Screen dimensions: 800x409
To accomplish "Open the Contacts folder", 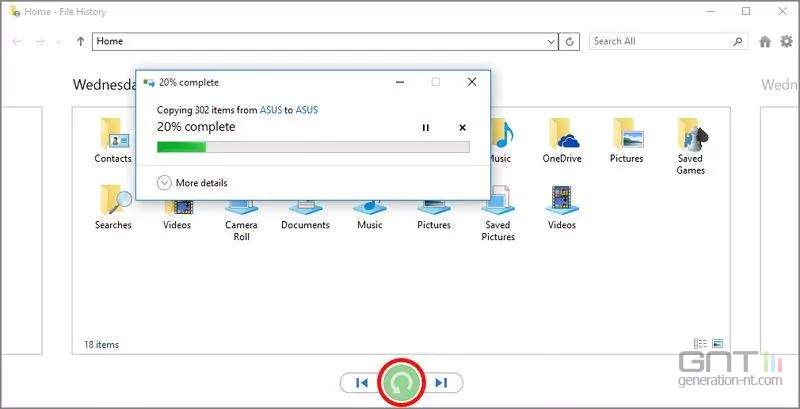I will pyautogui.click(x=113, y=141).
